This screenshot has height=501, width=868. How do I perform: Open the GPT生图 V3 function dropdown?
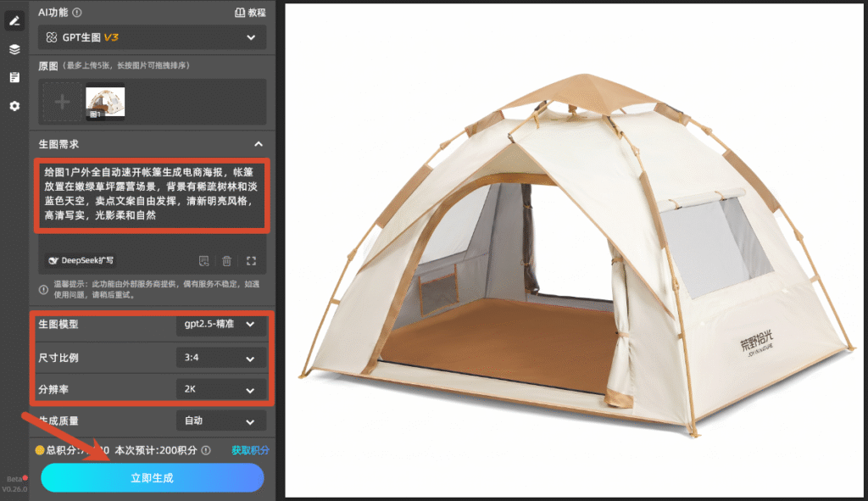(153, 37)
